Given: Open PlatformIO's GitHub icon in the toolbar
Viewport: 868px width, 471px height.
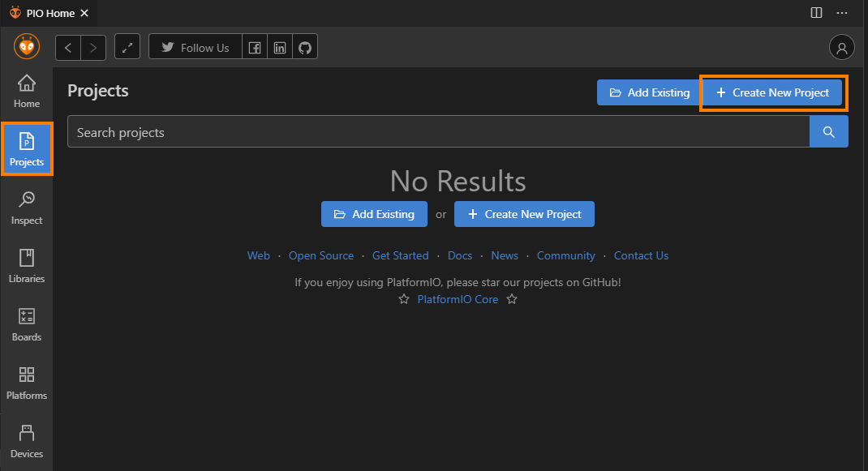Looking at the screenshot, I should [305, 48].
